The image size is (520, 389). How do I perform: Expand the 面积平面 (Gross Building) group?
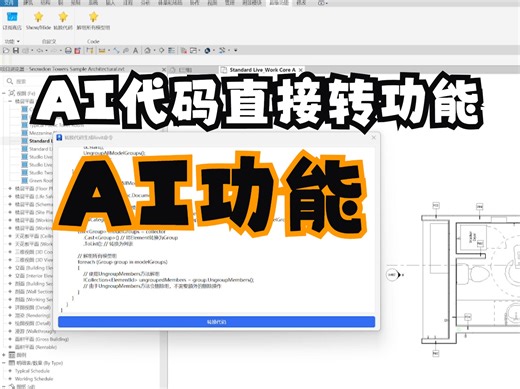pos(10,339)
